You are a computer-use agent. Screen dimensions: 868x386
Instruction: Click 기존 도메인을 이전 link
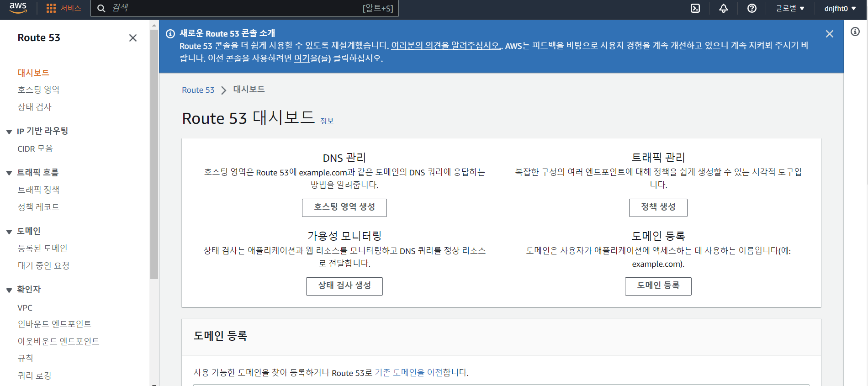click(x=409, y=373)
